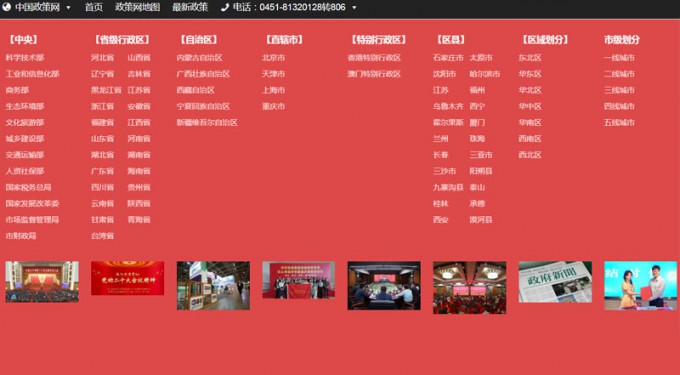Select the 华中区 region link
The image size is (680, 375).
[x=530, y=106]
